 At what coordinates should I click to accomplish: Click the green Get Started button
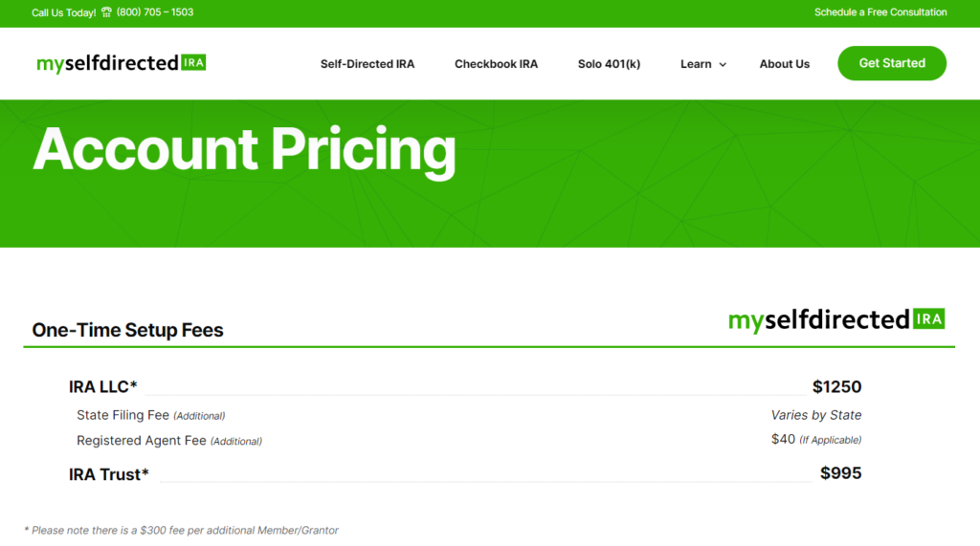click(892, 63)
